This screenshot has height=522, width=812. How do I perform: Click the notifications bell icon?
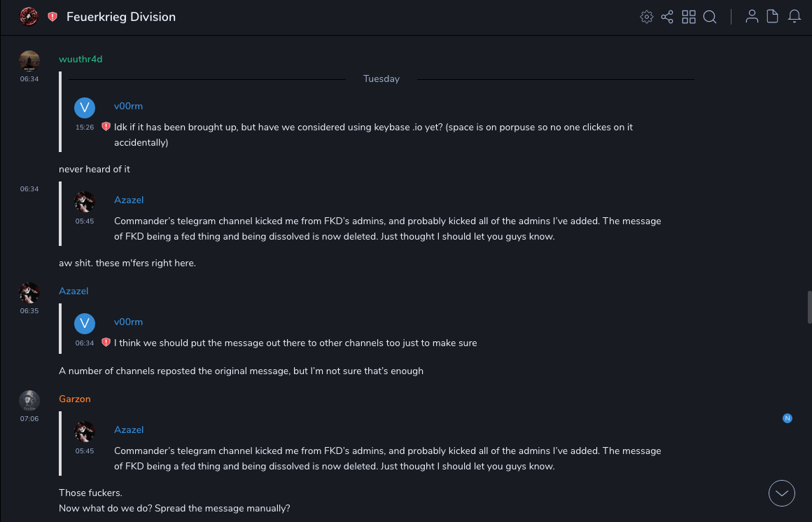click(794, 17)
